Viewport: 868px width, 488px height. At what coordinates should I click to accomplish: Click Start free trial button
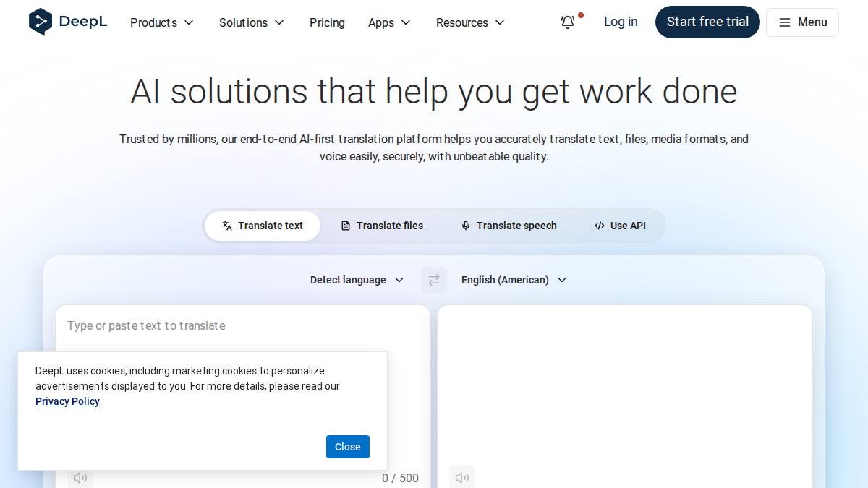tap(707, 22)
